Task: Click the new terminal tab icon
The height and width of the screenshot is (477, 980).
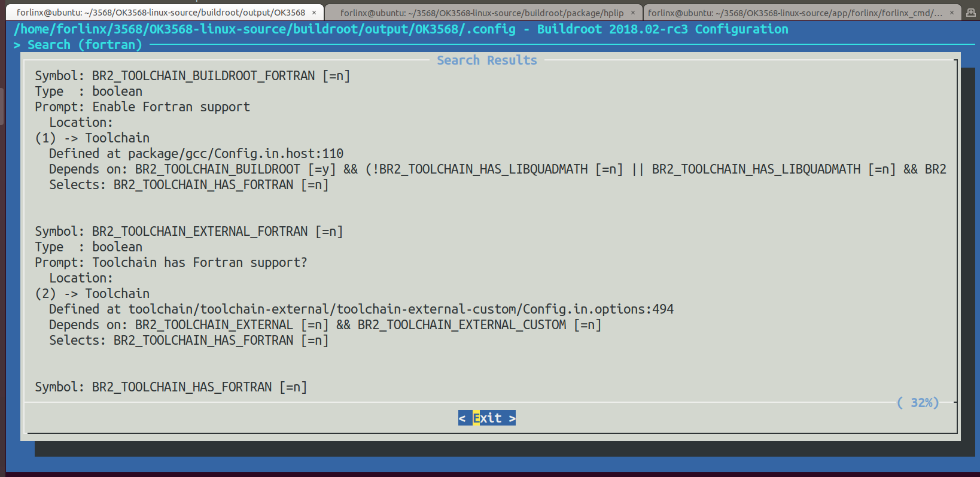Action: (x=970, y=13)
